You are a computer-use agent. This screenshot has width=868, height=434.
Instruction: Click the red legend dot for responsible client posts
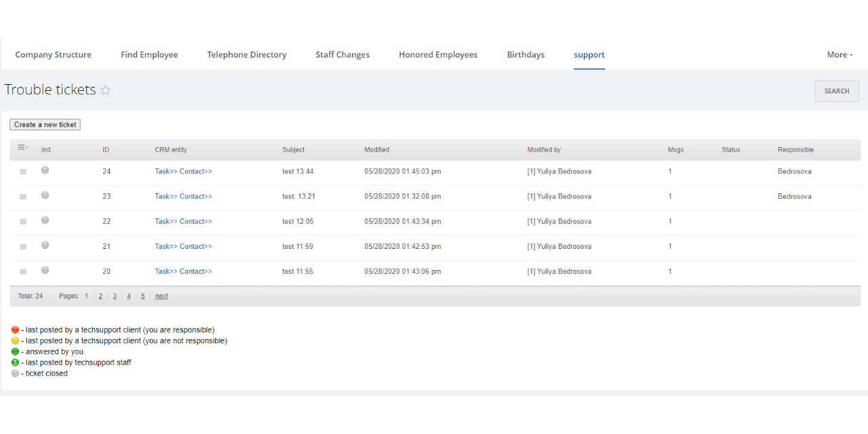click(x=15, y=330)
